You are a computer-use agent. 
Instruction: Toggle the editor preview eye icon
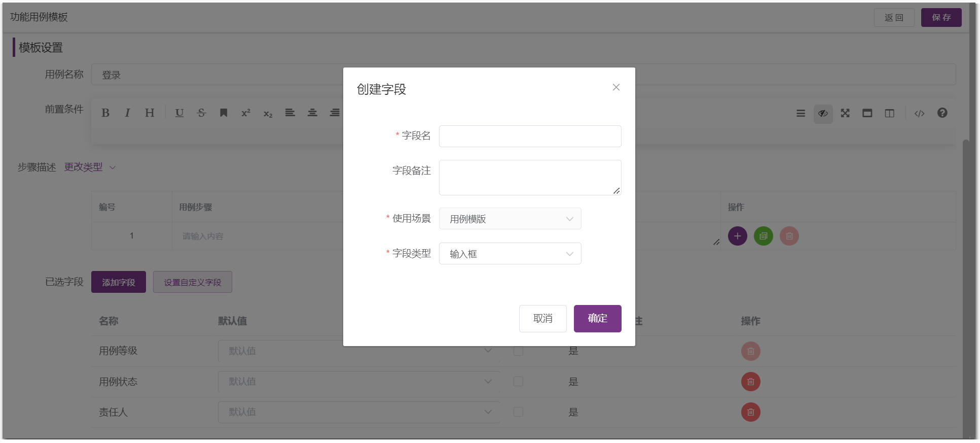click(x=823, y=113)
